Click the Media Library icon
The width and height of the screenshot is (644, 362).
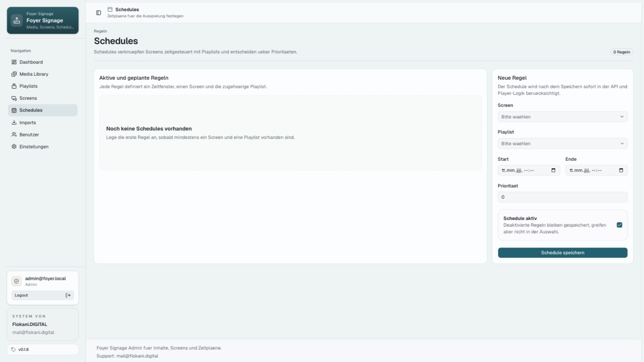[14, 74]
